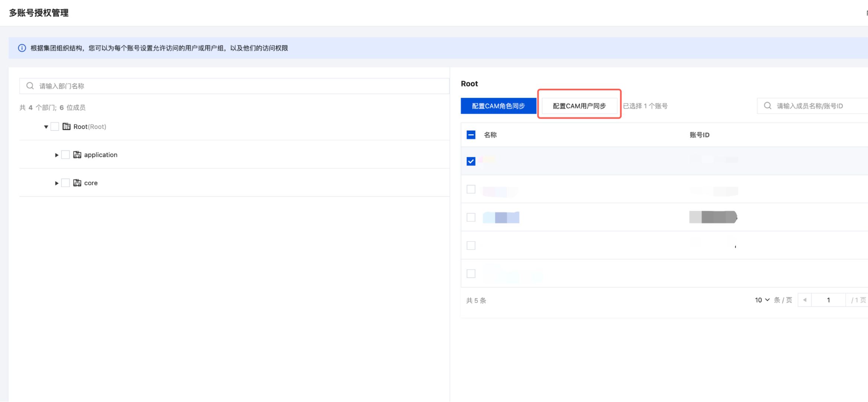The height and width of the screenshot is (402, 868).
Task: Collapse the Root(Root) tree node
Action: 46,127
